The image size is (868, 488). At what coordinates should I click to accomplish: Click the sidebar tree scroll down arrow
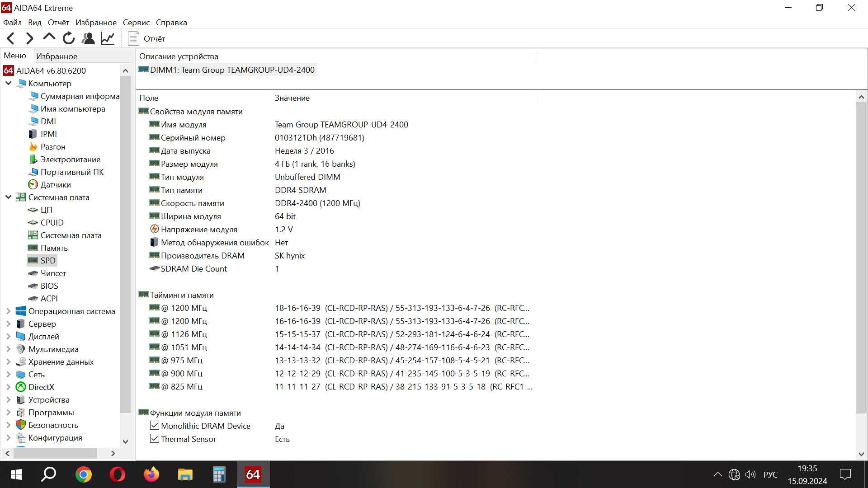click(x=126, y=441)
